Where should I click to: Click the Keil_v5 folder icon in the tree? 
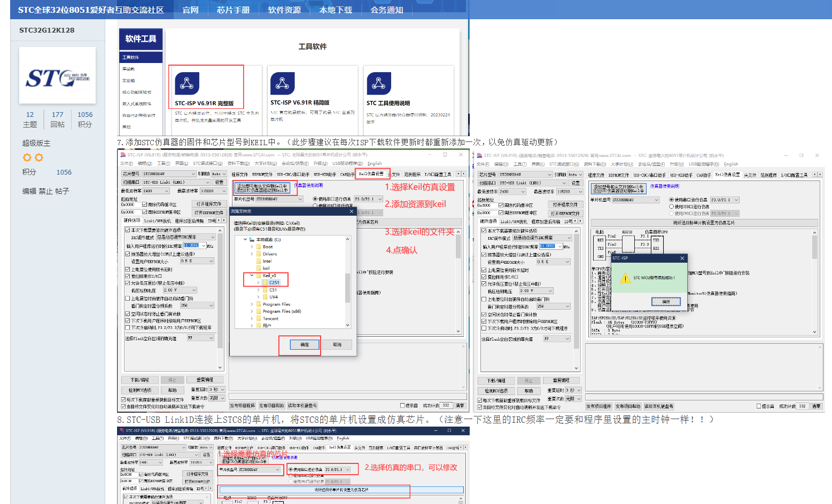coord(258,275)
